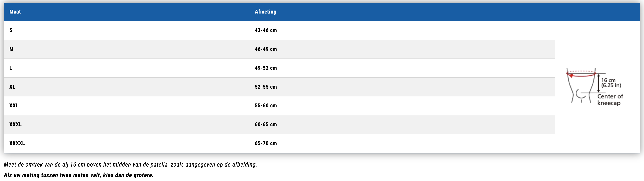Select the size L row label
The height and width of the screenshot is (181, 644).
point(11,68)
